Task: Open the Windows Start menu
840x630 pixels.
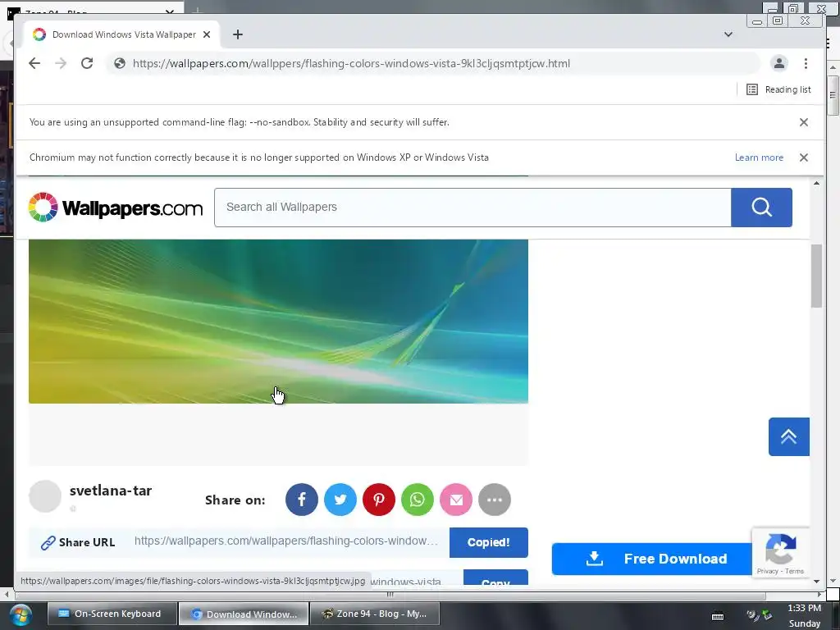Action: click(x=20, y=615)
